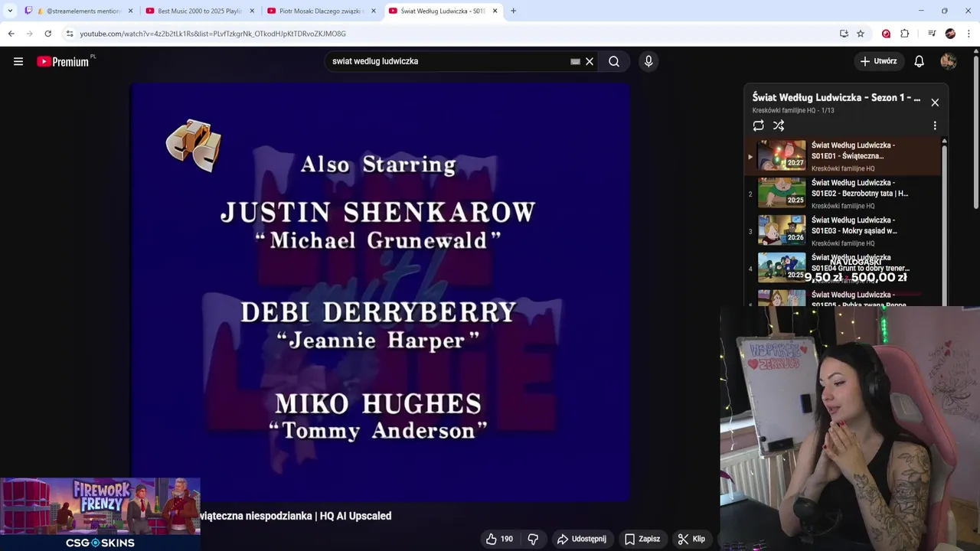
Task: Go forward in browser history
Action: 29,34
